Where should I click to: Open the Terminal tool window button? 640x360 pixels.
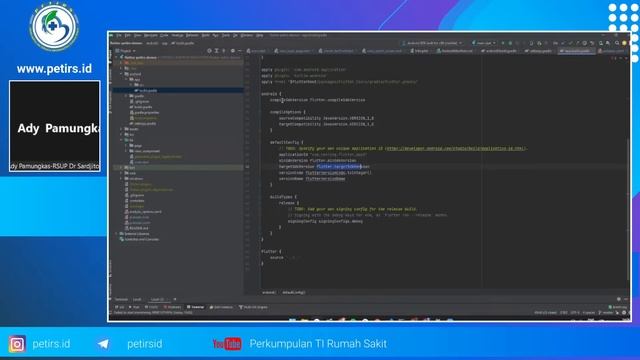coord(196,307)
